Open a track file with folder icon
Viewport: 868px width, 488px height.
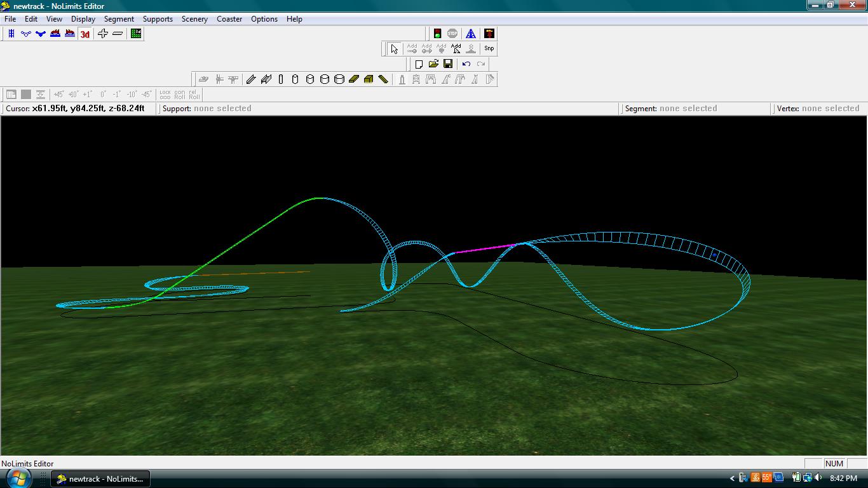pos(433,64)
